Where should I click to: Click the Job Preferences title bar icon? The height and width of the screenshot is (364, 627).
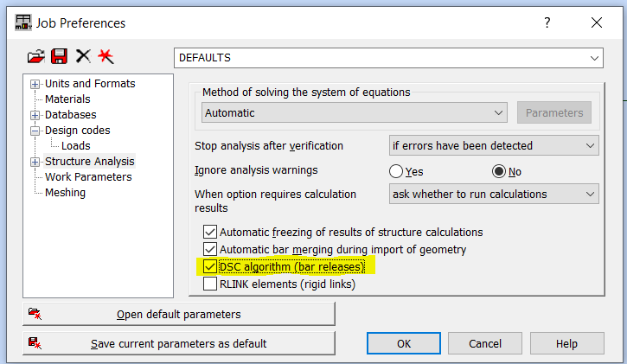click(23, 23)
